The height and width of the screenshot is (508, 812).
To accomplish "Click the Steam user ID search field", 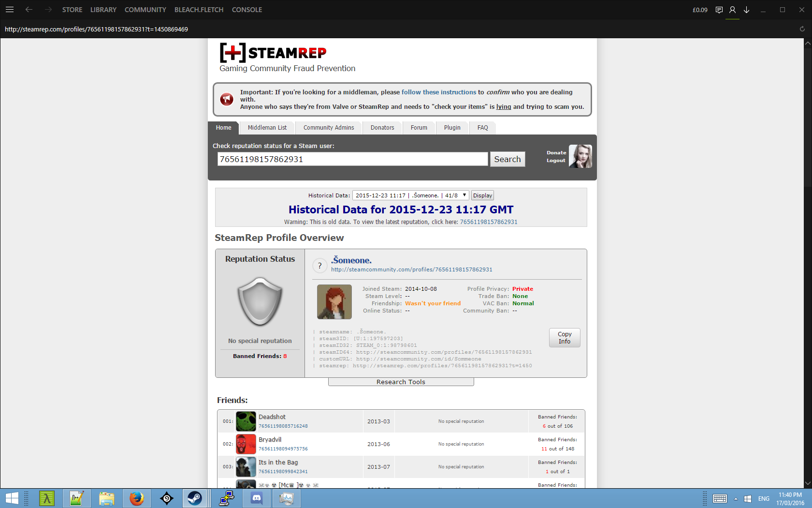I will pos(352,159).
